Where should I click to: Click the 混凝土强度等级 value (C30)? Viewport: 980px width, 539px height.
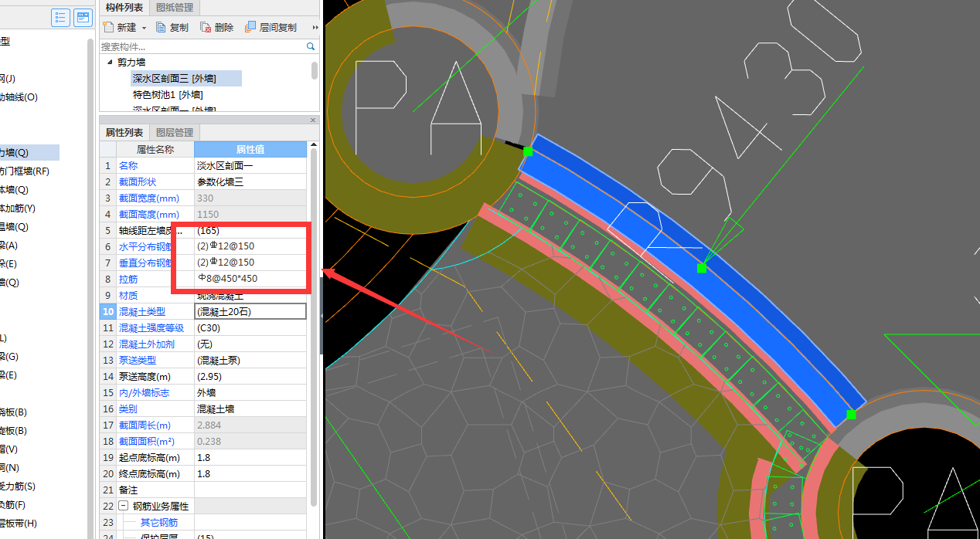[x=250, y=327]
